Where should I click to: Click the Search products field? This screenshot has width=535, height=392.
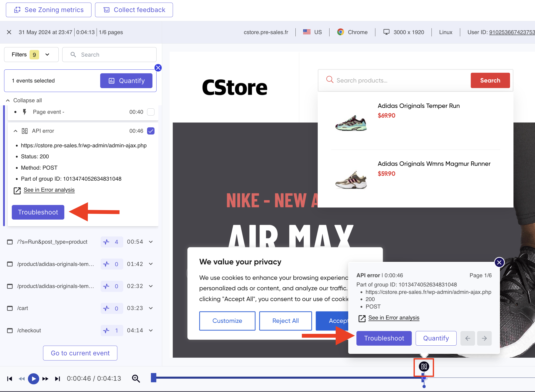[395, 80]
